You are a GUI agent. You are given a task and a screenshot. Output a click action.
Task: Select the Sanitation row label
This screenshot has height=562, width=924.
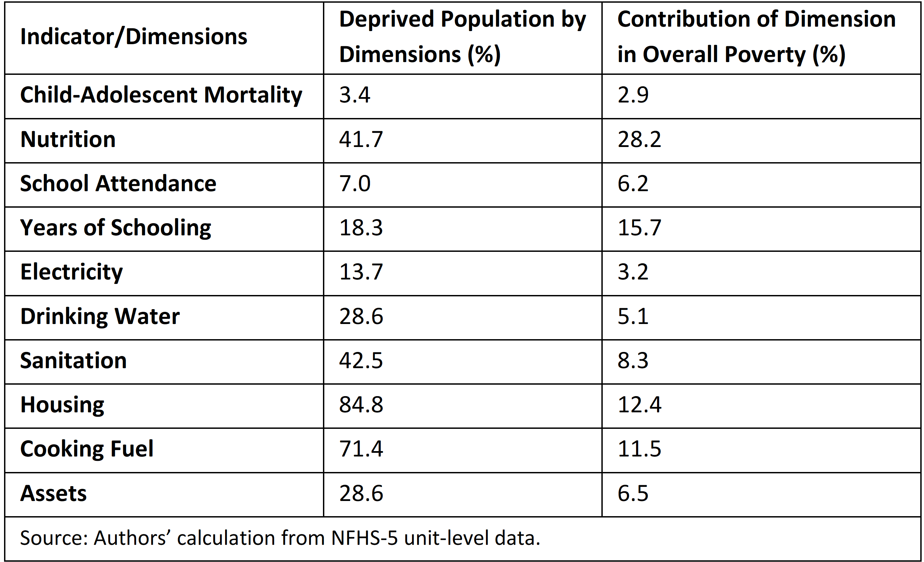click(x=74, y=360)
